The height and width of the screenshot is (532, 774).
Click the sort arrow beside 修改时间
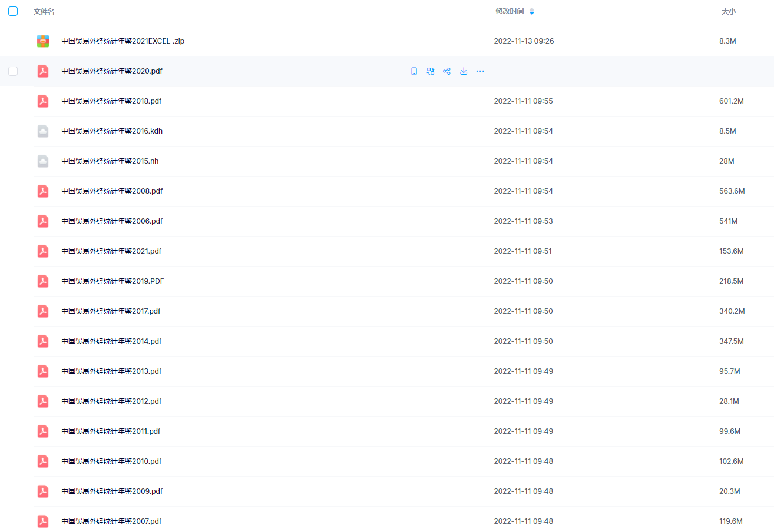[x=532, y=11]
